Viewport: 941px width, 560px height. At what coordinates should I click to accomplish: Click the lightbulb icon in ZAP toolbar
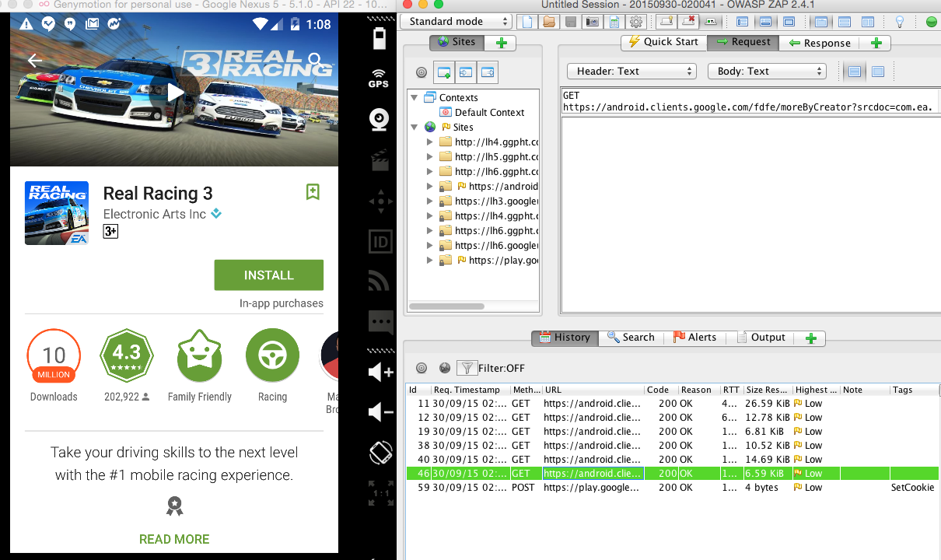tap(900, 22)
